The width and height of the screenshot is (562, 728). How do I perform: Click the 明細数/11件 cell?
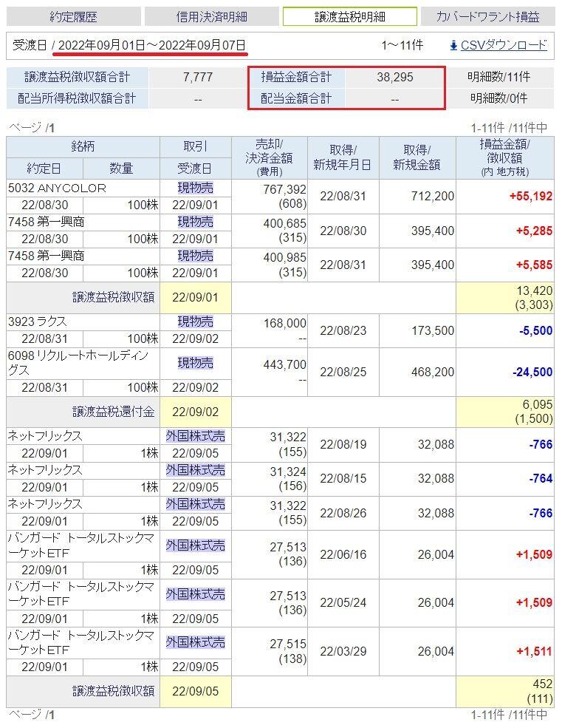[499, 77]
